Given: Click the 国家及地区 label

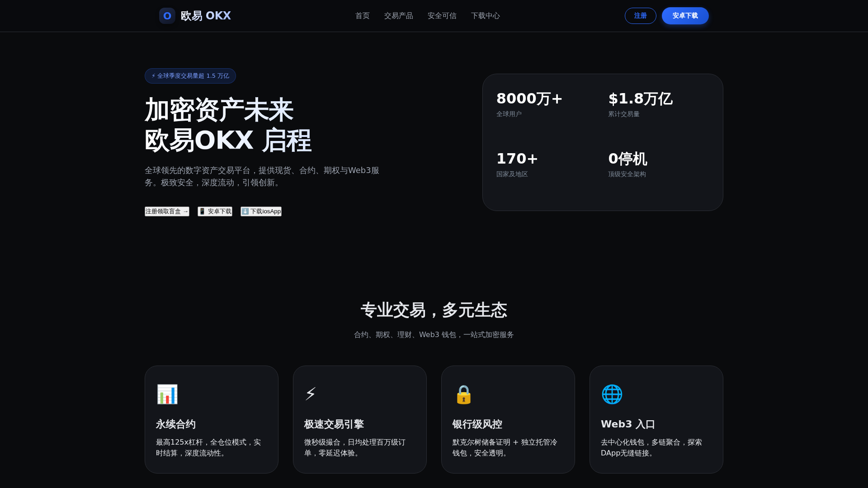Looking at the screenshot, I should click(x=512, y=174).
